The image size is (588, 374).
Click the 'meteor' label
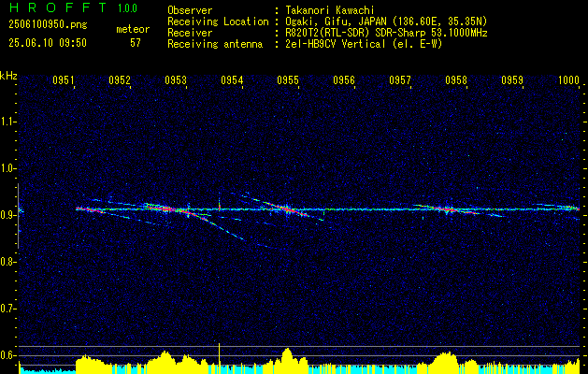pos(133,29)
